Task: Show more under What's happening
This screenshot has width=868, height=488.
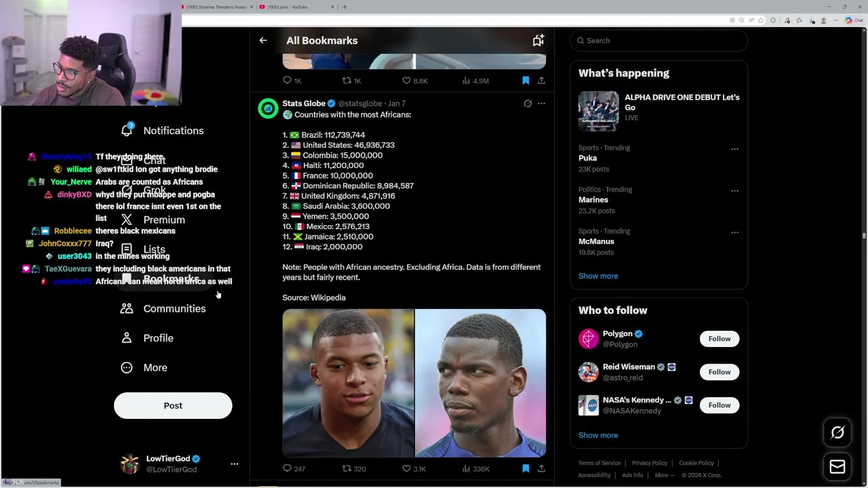Action: tap(598, 276)
